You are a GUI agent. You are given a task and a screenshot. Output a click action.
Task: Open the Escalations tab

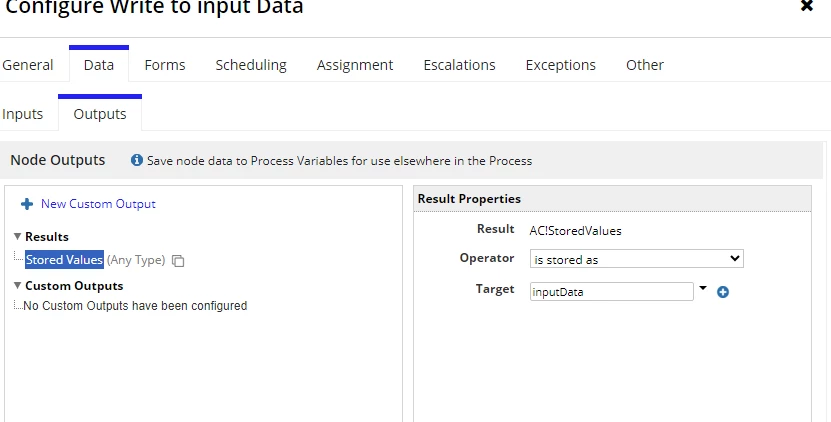point(459,65)
